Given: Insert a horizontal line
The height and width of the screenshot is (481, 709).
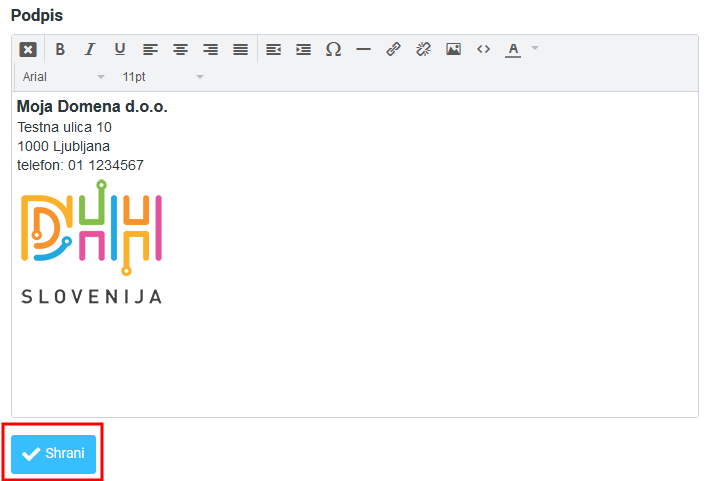Looking at the screenshot, I should 363,49.
